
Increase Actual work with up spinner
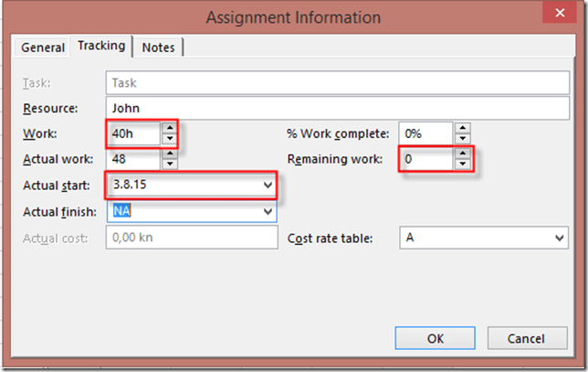(169, 154)
